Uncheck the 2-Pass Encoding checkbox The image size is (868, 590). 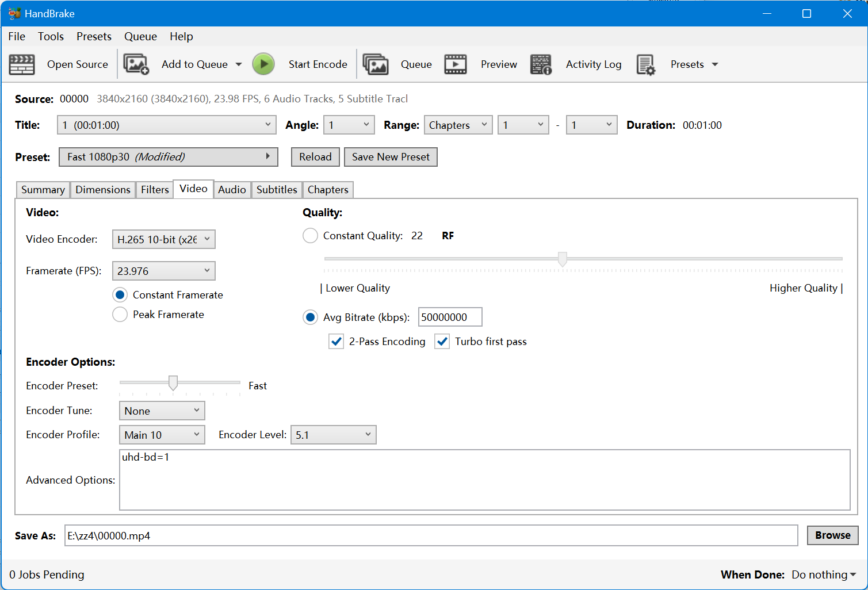tap(337, 342)
